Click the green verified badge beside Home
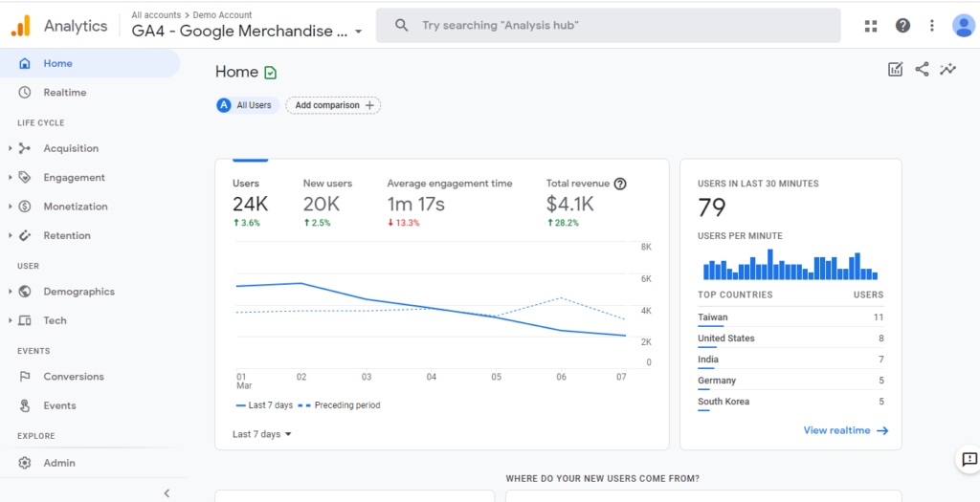The width and height of the screenshot is (980, 502). coord(270,73)
